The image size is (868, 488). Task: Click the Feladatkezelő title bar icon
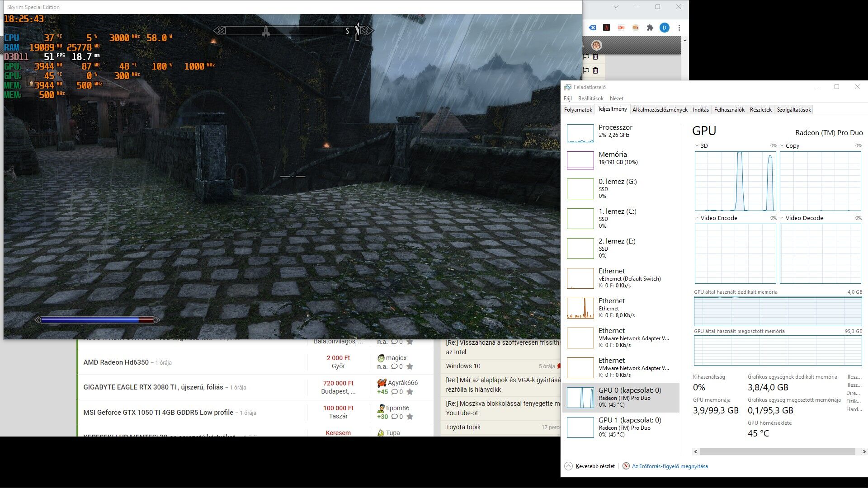point(568,87)
